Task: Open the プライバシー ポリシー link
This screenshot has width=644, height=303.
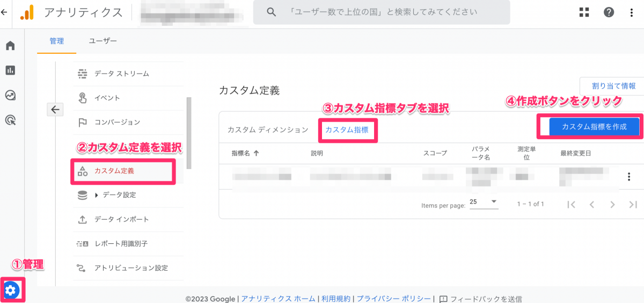Action: 393,299
